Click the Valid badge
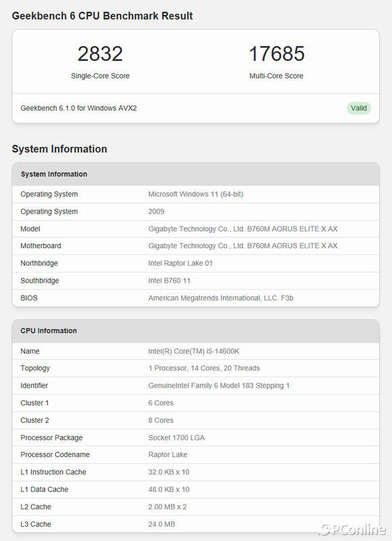This screenshot has height=541, width=392. 359,108
